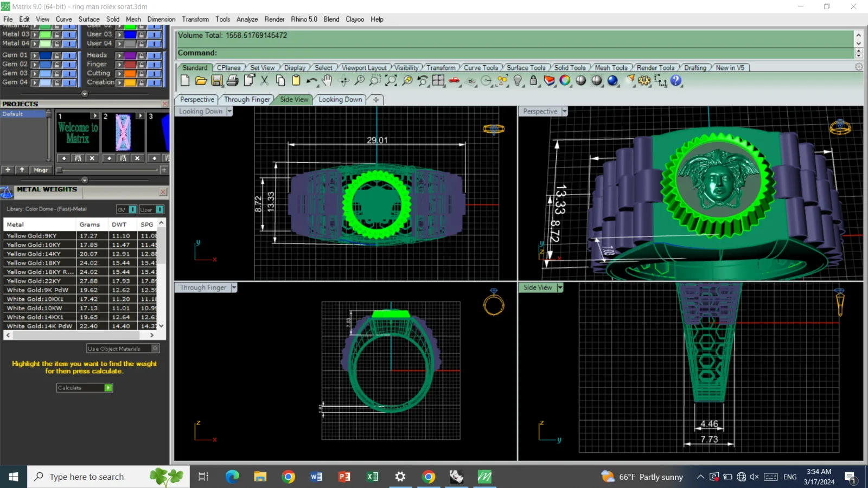Click the Print icon in the toolbar
Image resolution: width=868 pixels, height=488 pixels.
[x=233, y=81]
